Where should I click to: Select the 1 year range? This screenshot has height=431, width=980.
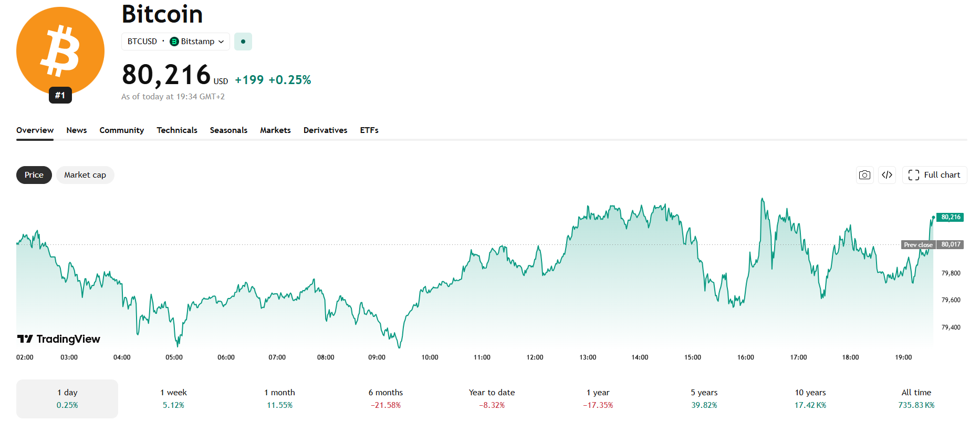[598, 399]
